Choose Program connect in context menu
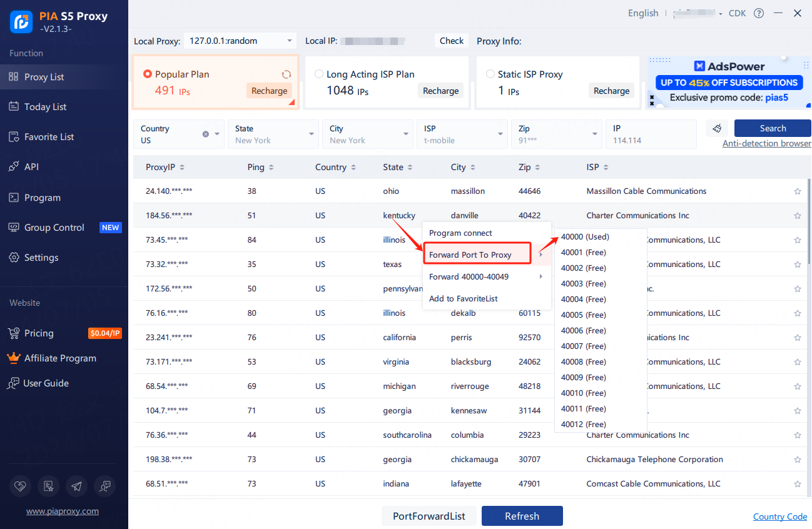Screen dimensions: 812x529 (487, 233)
